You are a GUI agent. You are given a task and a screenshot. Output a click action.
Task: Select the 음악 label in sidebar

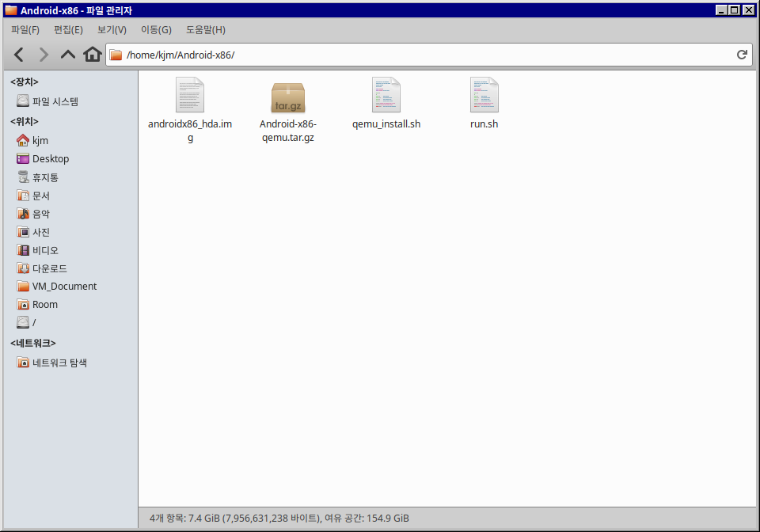pos(41,214)
